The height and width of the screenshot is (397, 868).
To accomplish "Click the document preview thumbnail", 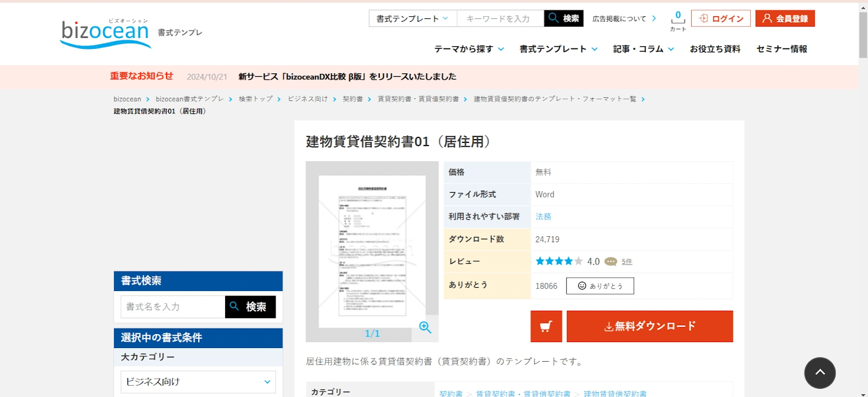I will (372, 251).
